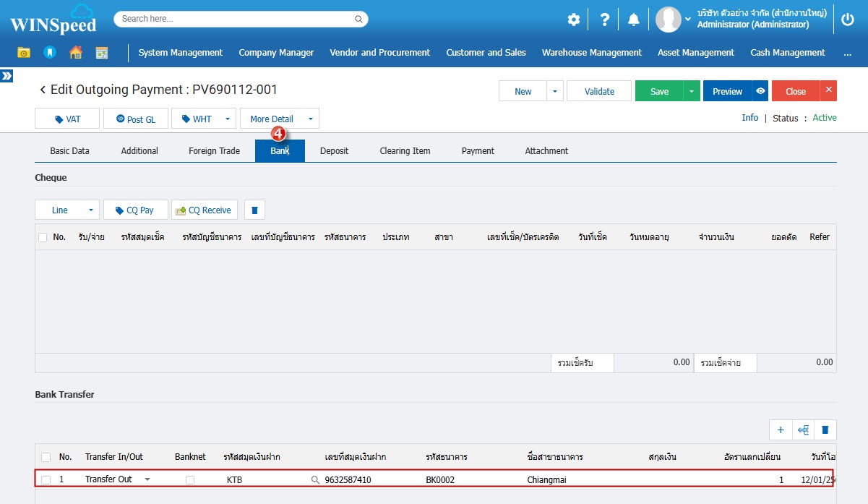Open the Transfer Out dropdown
Screen dimensions: 868x504
147,479
